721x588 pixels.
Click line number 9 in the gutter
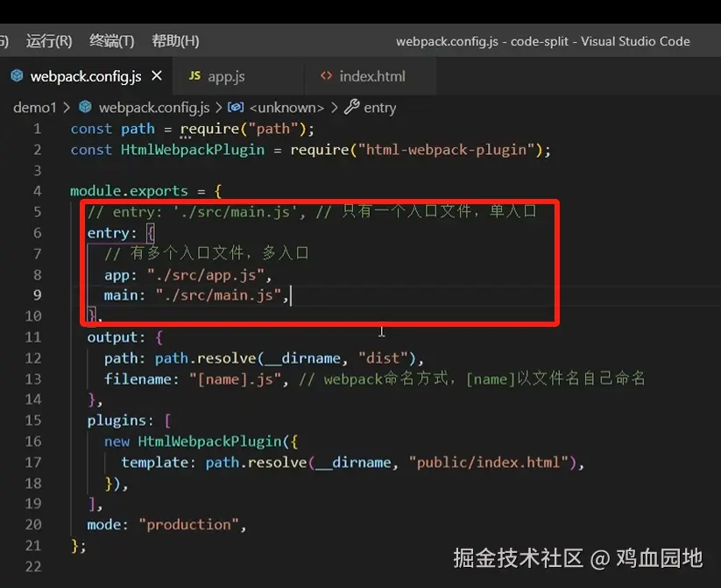(x=38, y=295)
